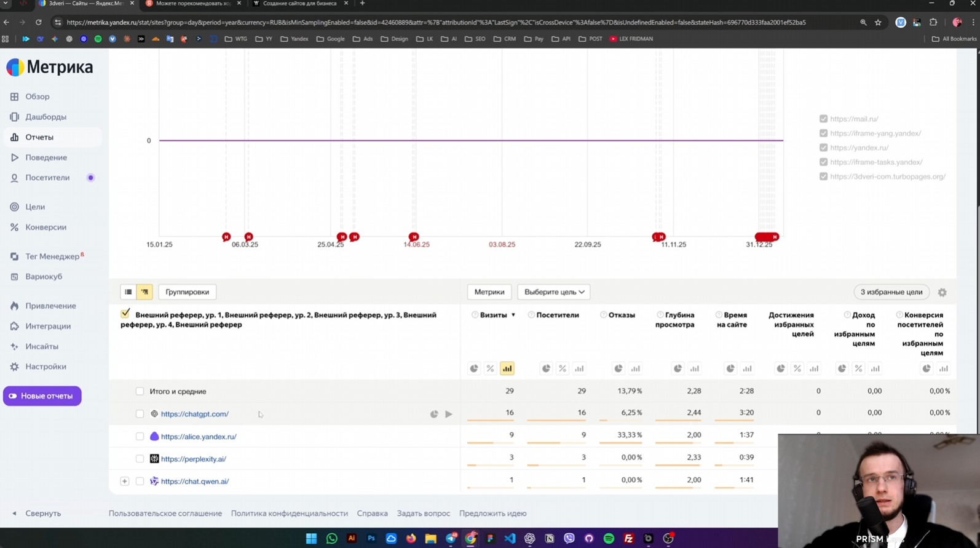Open Конверсии in the left sidebar

(x=45, y=227)
